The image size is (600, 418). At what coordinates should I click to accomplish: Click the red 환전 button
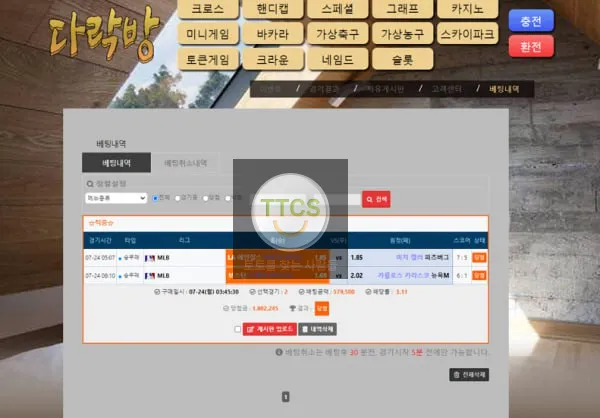click(x=531, y=46)
